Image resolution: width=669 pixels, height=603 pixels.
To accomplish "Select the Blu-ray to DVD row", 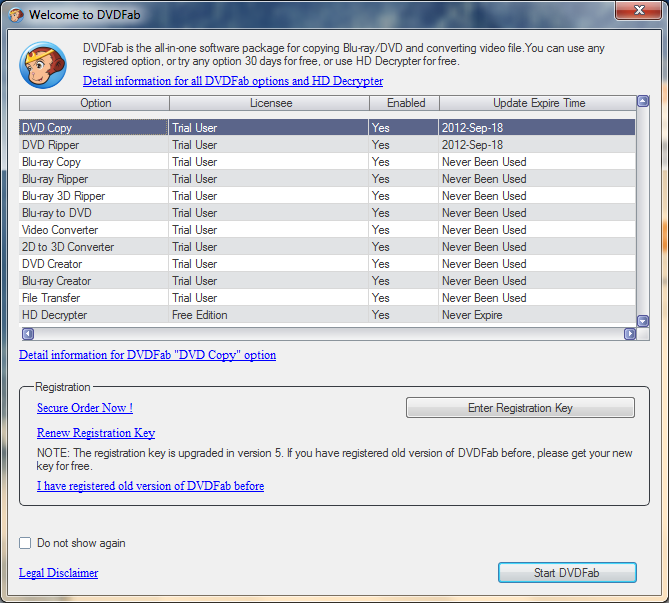I will (x=327, y=213).
